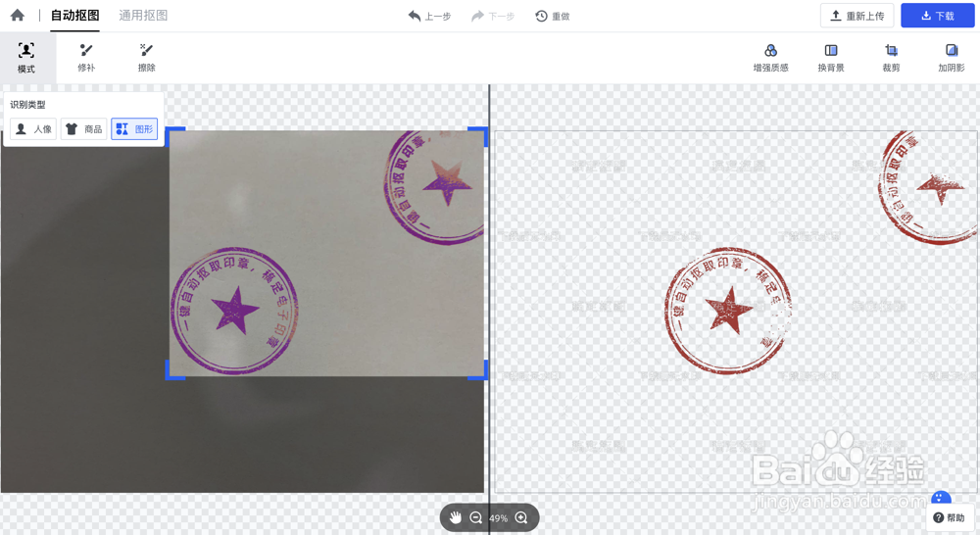This screenshot has height=535, width=980.
Task: Switch to the 自动抠图 tab
Action: (75, 16)
